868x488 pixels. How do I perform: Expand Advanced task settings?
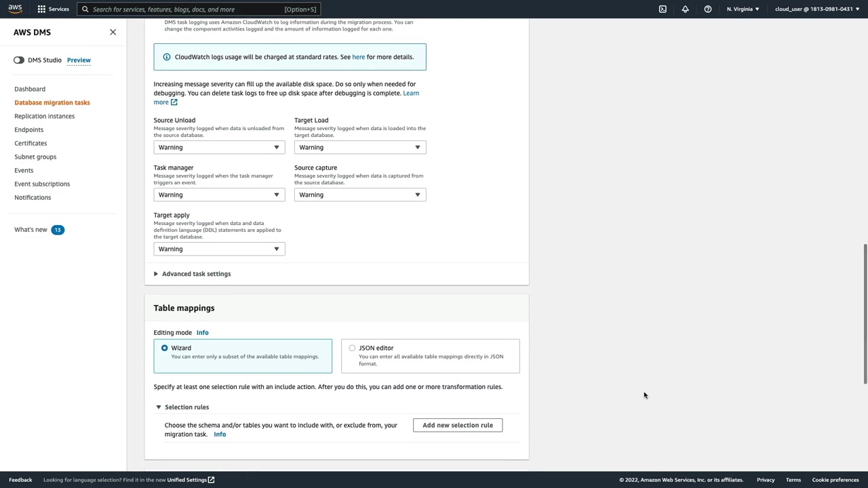click(193, 274)
